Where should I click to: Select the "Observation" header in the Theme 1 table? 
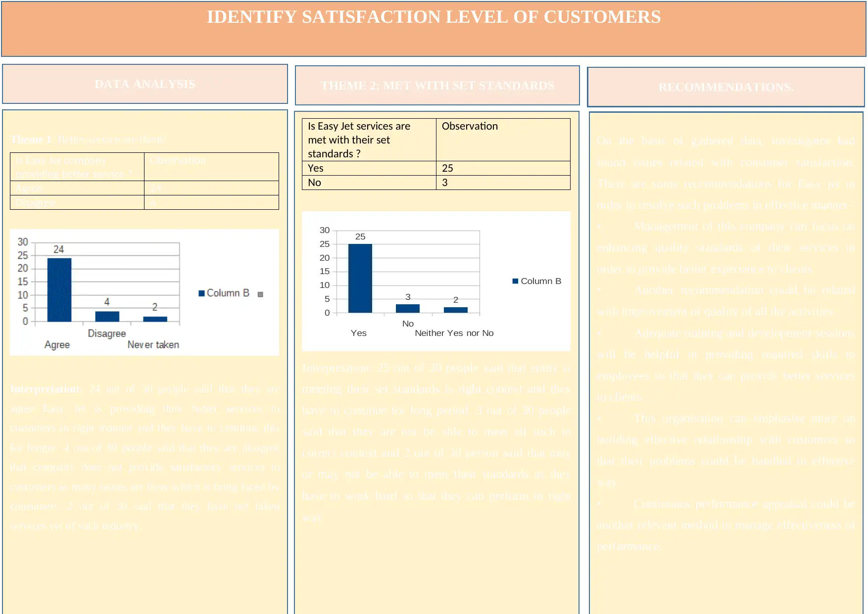pos(212,167)
